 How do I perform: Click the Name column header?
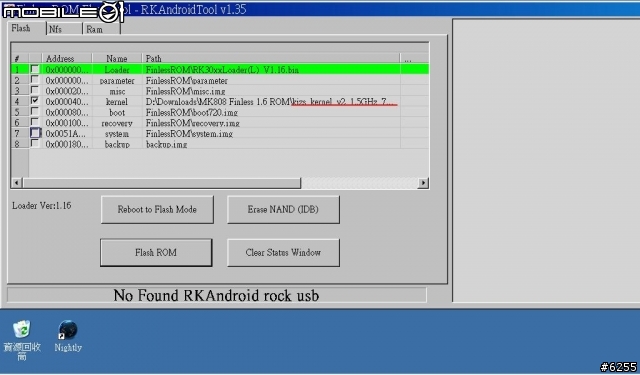click(117, 58)
